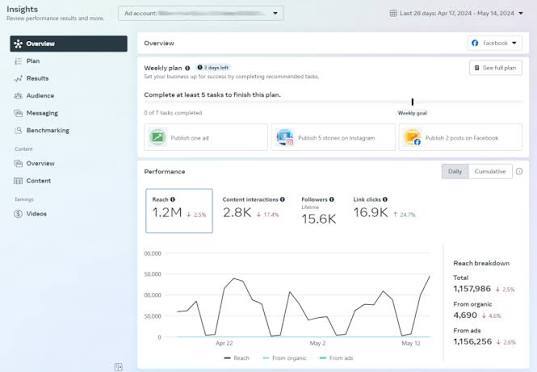
Task: Click the organic reach value 4,690
Action: pos(465,315)
